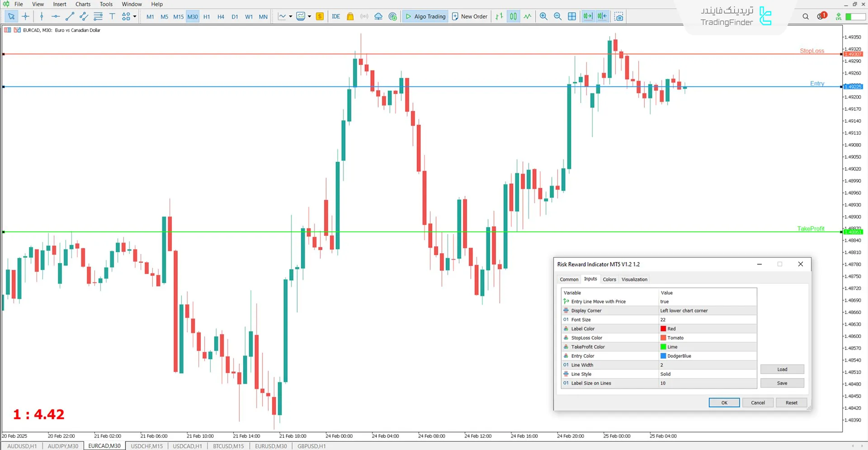Enable candlestick chart display
Screen dimensions: 868x450
pyautogui.click(x=513, y=16)
